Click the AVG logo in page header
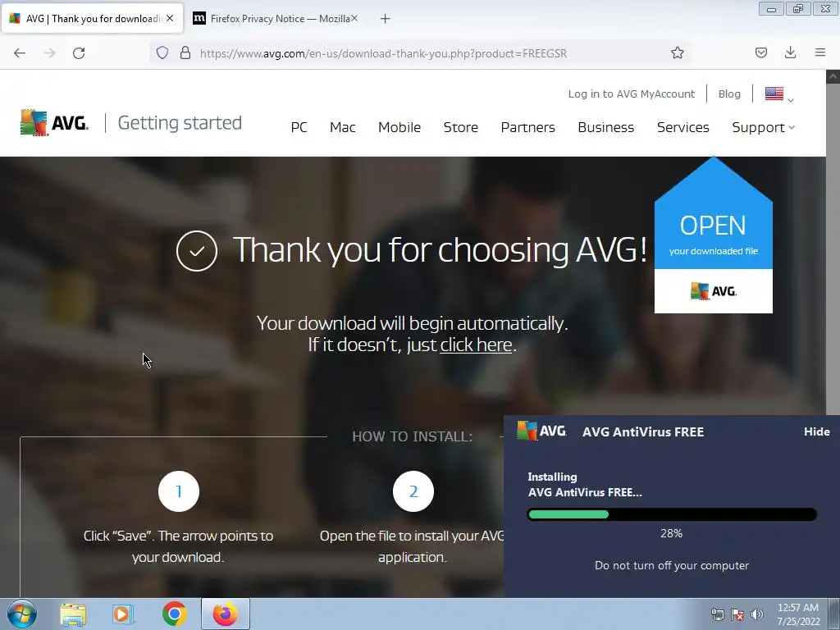Screen dimensions: 840x630 54,123
